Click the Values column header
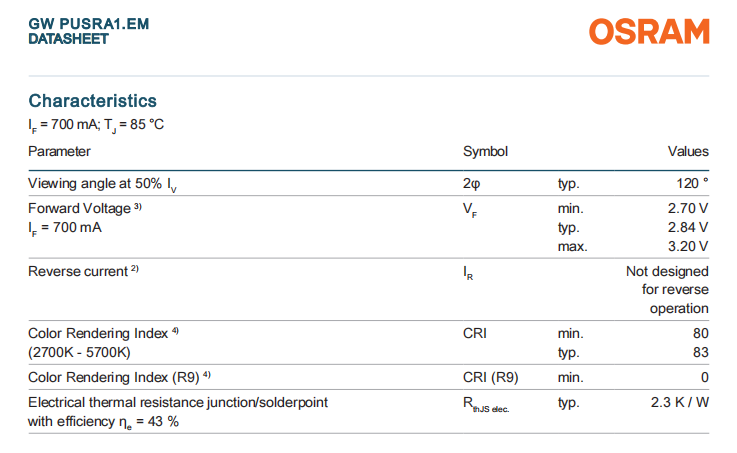This screenshot has height=453, width=737. tap(688, 152)
